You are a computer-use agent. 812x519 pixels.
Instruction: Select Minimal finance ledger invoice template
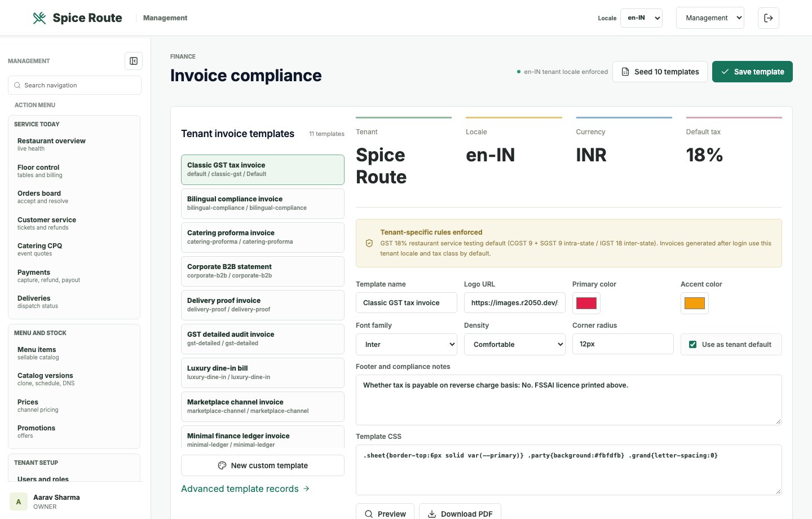[x=263, y=438]
